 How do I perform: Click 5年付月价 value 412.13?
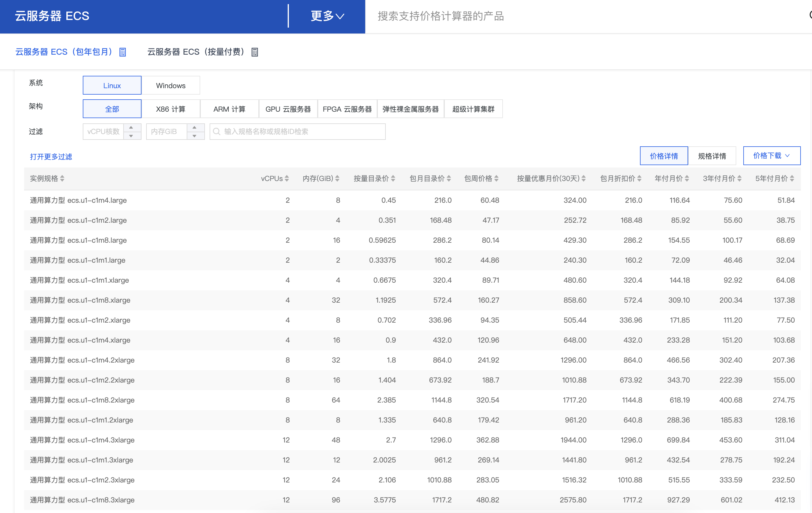tap(784, 500)
